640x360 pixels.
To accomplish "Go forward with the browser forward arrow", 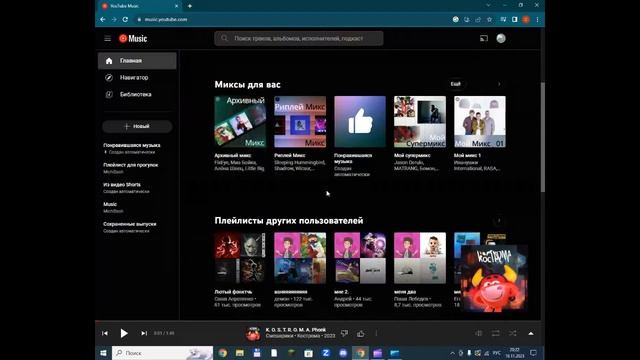I will (x=114, y=19).
